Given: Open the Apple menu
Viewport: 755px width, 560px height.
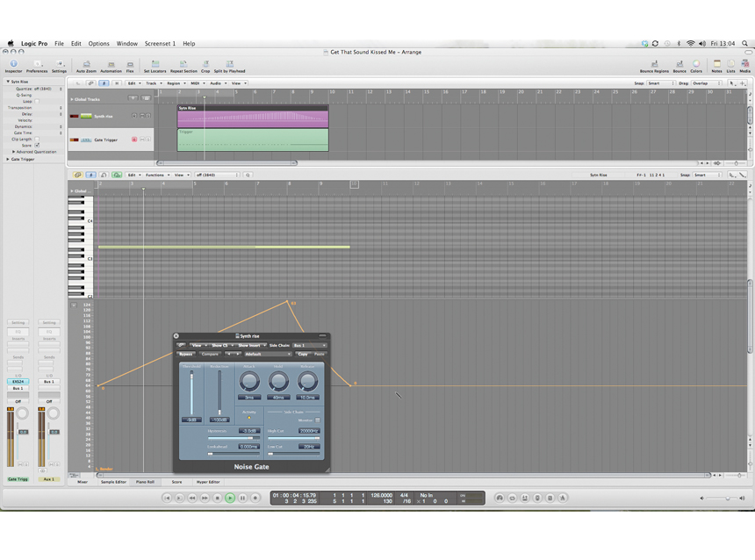Looking at the screenshot, I should pos(11,43).
